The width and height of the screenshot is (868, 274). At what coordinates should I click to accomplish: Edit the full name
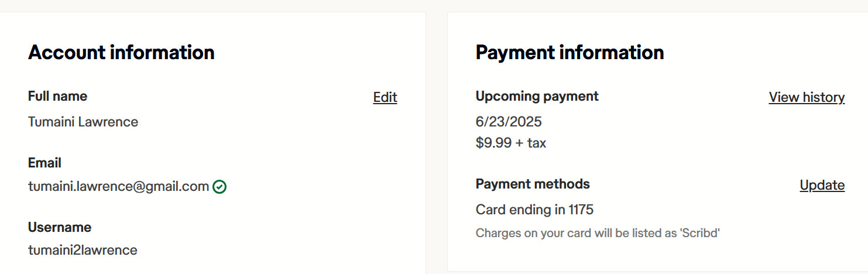click(x=385, y=97)
